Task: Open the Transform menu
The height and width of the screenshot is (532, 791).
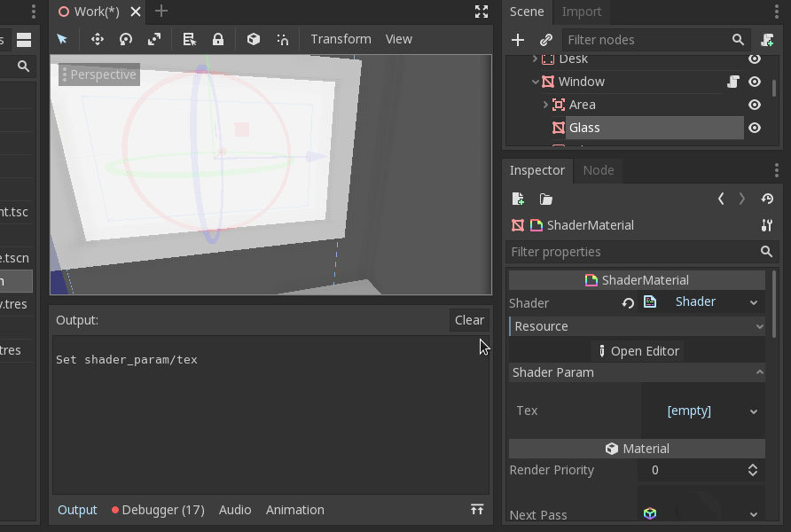Action: point(341,39)
